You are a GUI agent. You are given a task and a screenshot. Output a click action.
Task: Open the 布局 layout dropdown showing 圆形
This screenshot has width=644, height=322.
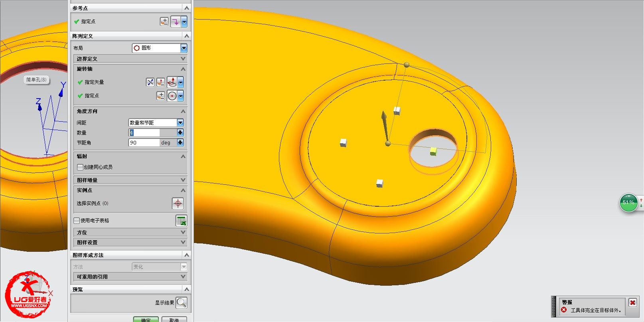pos(160,48)
